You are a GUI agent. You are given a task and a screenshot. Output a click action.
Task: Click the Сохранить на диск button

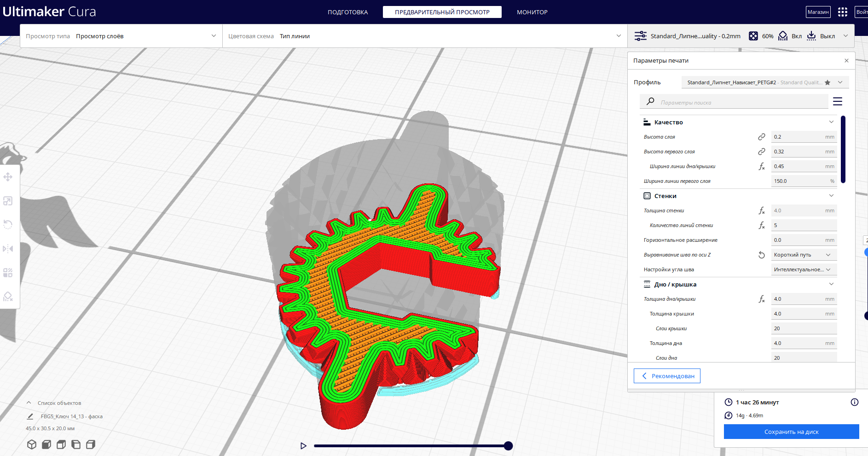pos(791,432)
